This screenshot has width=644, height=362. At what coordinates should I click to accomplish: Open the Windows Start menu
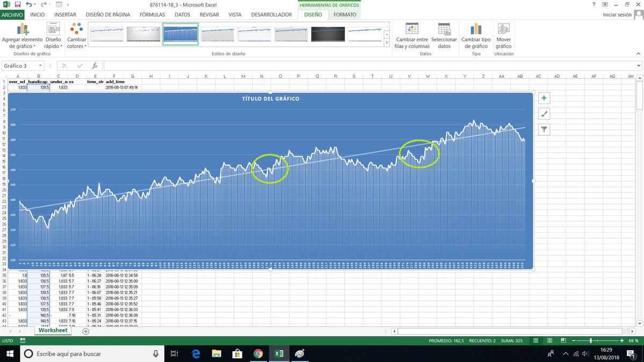pos(10,353)
